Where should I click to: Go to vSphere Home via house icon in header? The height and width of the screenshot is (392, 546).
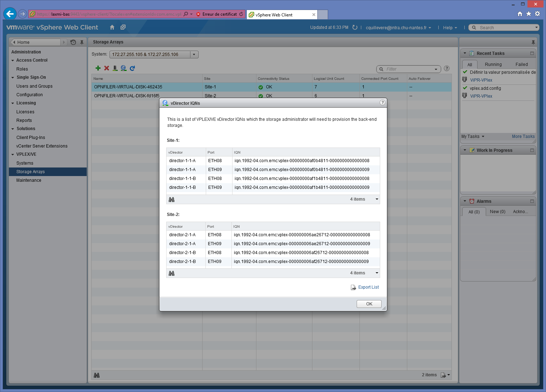[112, 27]
